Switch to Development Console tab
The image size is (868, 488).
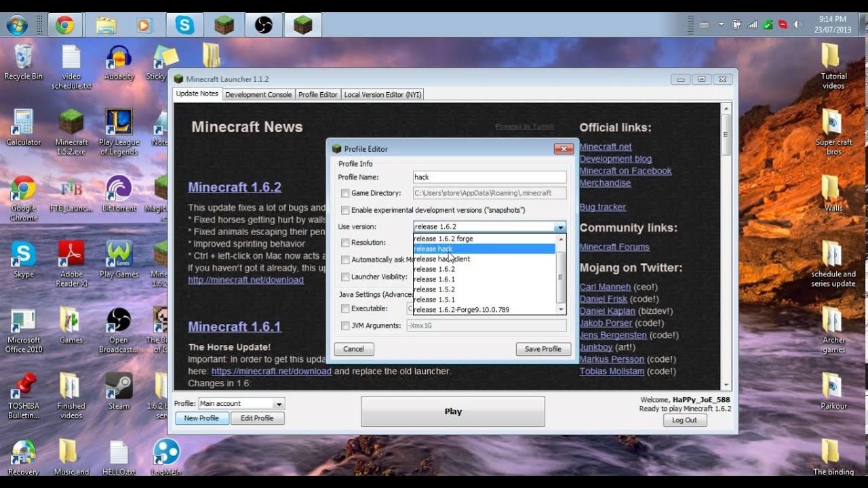258,95
